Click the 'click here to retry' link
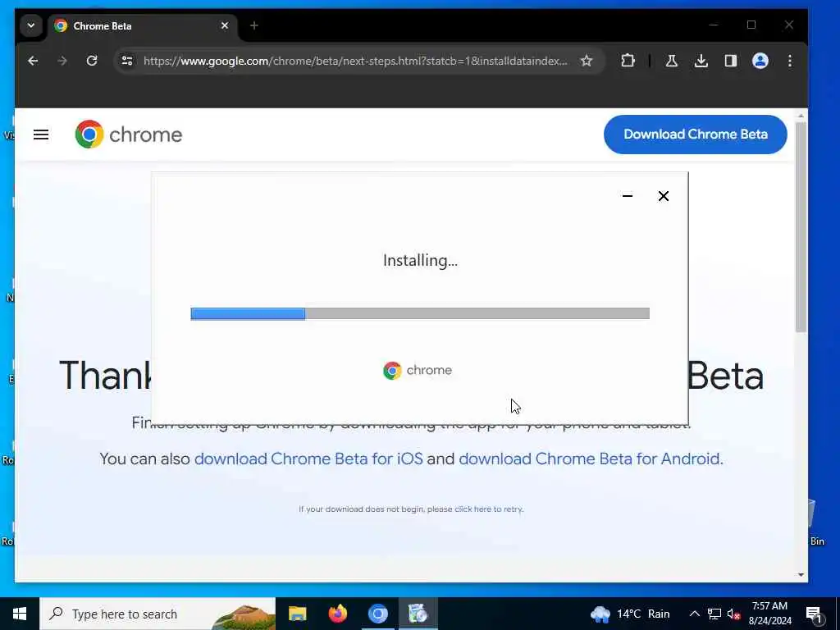The image size is (840, 630). point(489,509)
